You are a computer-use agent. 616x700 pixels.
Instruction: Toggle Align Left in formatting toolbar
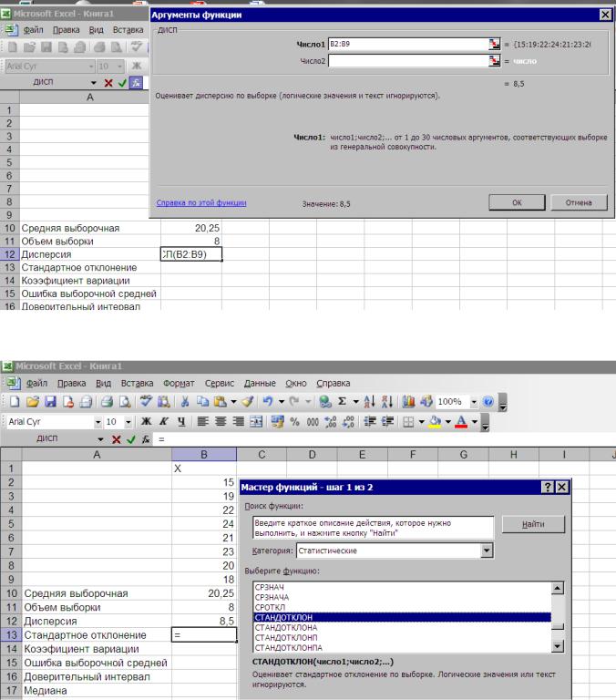click(x=202, y=421)
